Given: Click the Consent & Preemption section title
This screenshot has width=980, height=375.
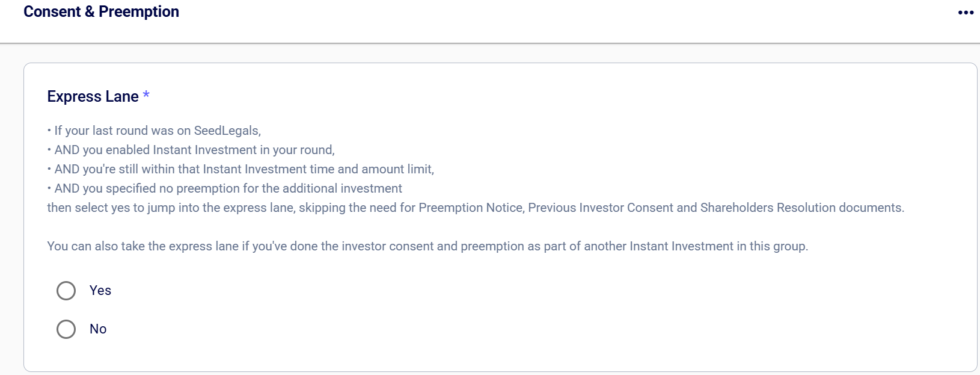Looking at the screenshot, I should coord(101,12).
